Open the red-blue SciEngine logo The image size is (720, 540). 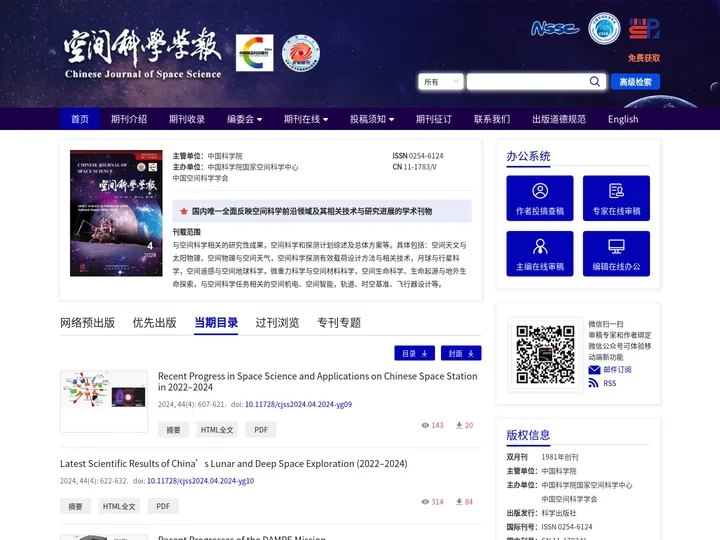(644, 28)
